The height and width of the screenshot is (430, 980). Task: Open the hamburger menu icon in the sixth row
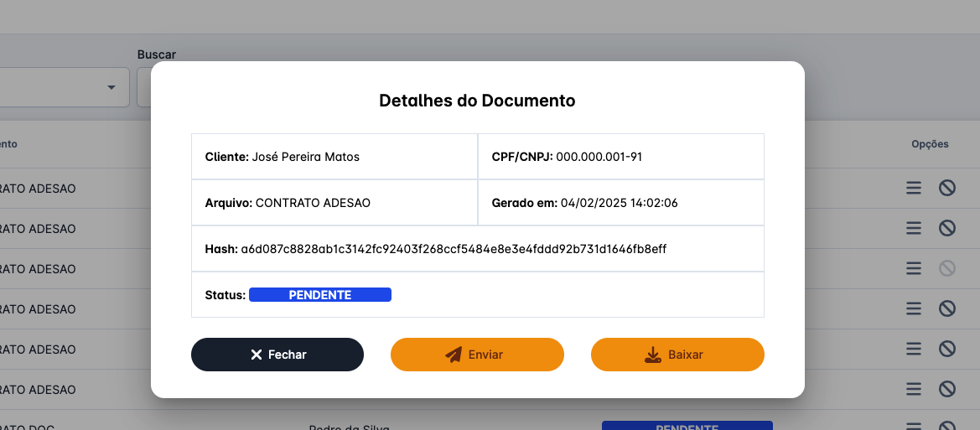[x=914, y=390]
